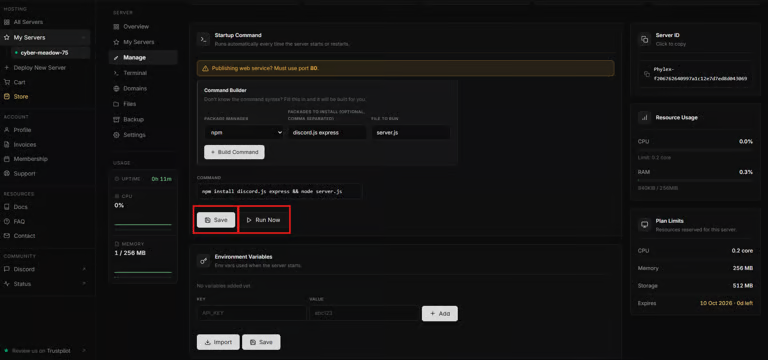
Task: Click the Invoices document icon
Action: pyautogui.click(x=6, y=144)
